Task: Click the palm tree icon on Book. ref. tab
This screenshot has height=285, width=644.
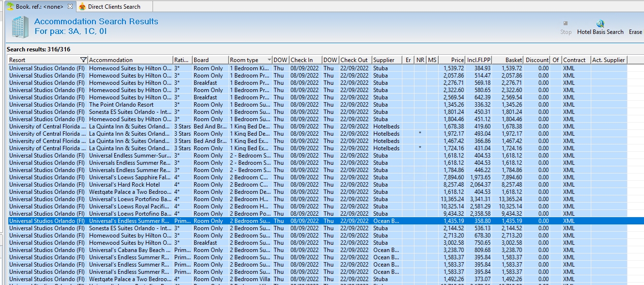Action: point(10,6)
